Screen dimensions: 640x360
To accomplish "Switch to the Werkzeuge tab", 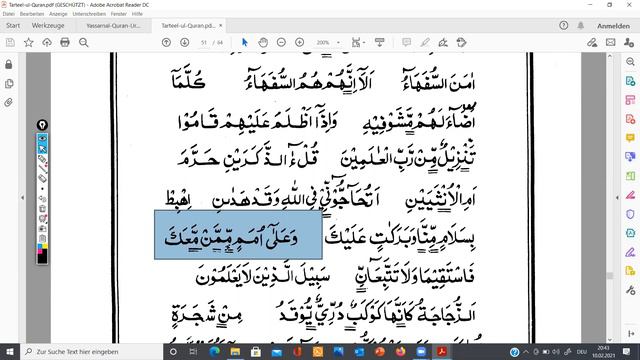I will pos(48,25).
